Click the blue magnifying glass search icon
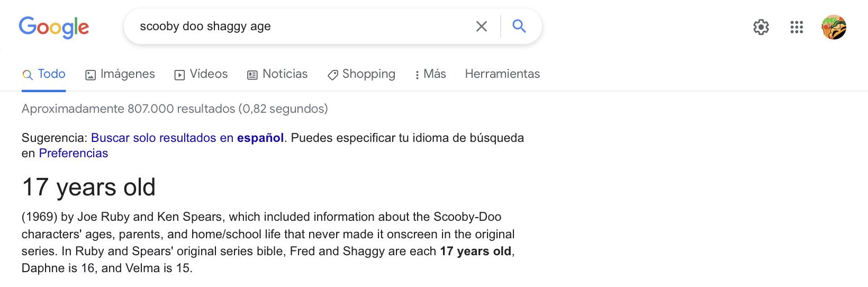The width and height of the screenshot is (868, 287). [519, 26]
